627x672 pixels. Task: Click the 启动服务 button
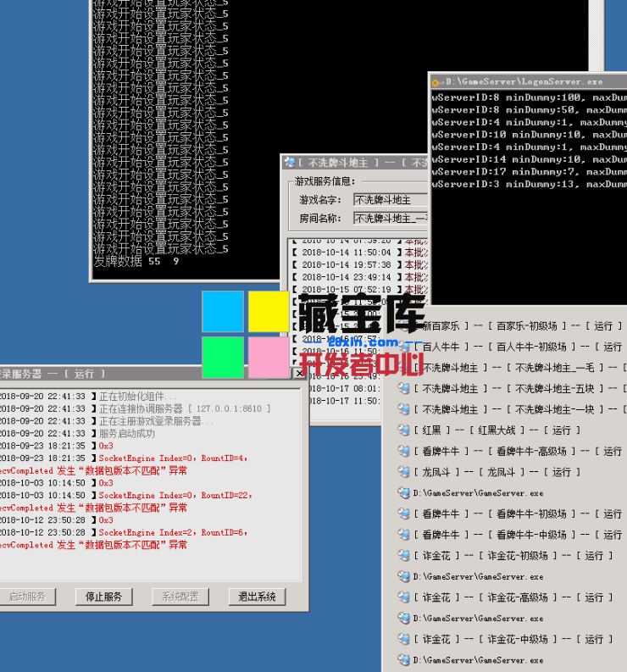coord(25,597)
